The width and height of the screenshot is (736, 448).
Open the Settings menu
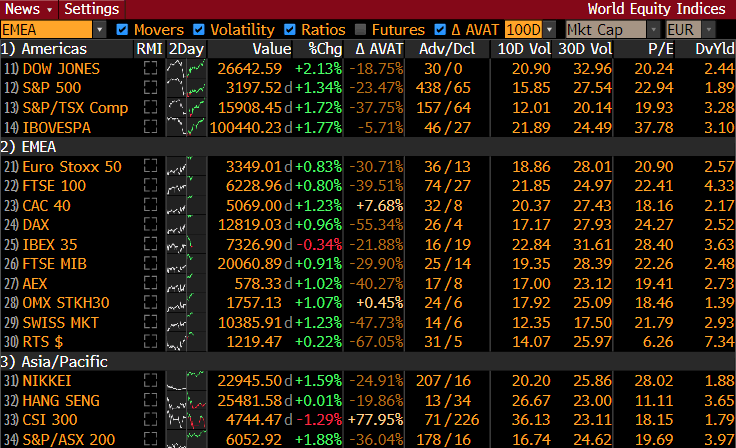(x=92, y=9)
